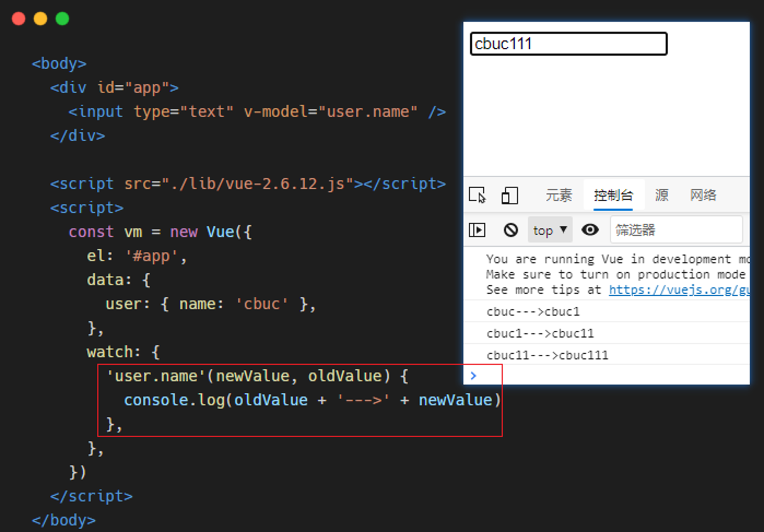Click the yellow minimize window button
Screen dimensions: 764x532
point(40,18)
